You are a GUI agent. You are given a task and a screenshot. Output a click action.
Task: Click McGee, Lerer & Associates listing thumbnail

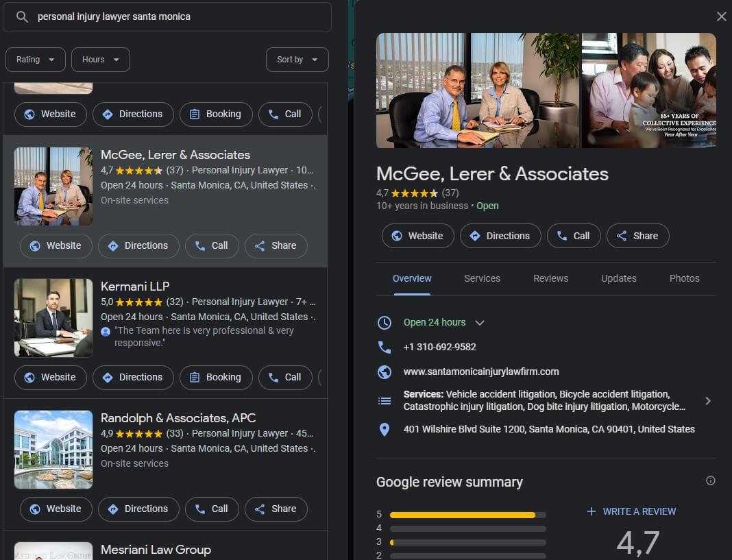(x=53, y=186)
